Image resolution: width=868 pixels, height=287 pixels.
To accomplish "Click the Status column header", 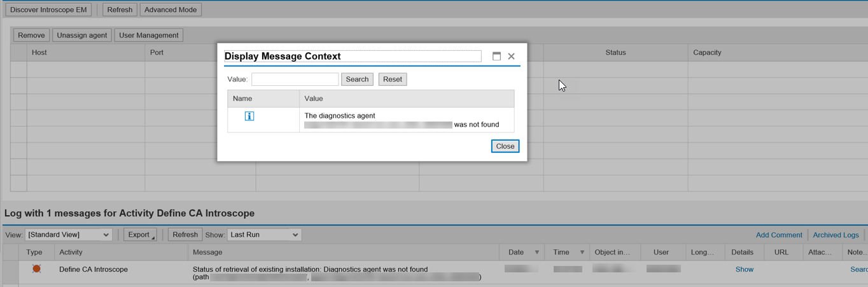I will coord(615,52).
